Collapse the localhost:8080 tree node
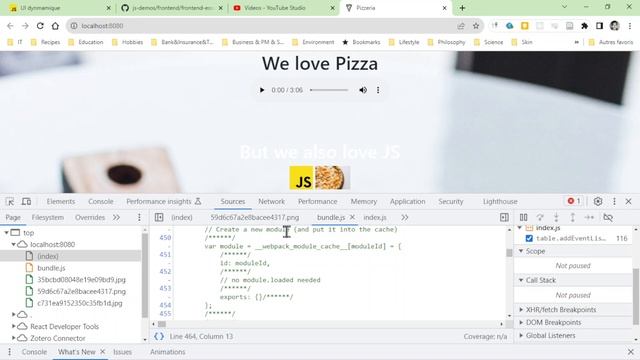The height and width of the screenshot is (360, 640). tap(13, 244)
